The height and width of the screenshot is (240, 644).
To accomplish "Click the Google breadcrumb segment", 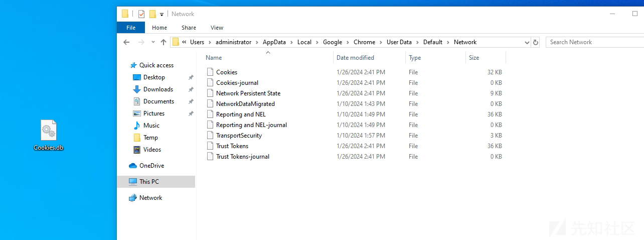I will point(333,42).
